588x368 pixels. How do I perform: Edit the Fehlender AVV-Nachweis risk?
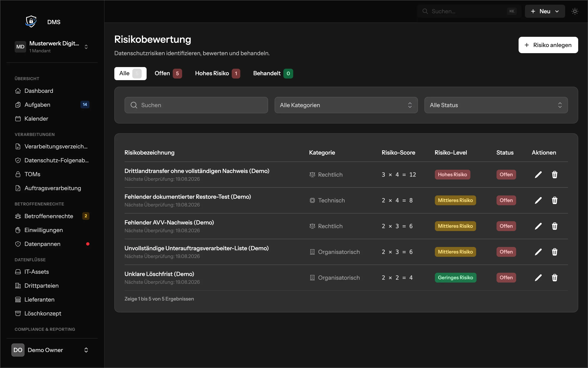pos(538,226)
